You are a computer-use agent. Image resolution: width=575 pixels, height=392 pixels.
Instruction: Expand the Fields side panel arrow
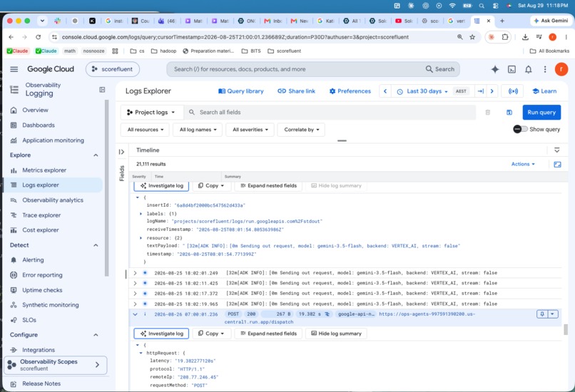(122, 152)
